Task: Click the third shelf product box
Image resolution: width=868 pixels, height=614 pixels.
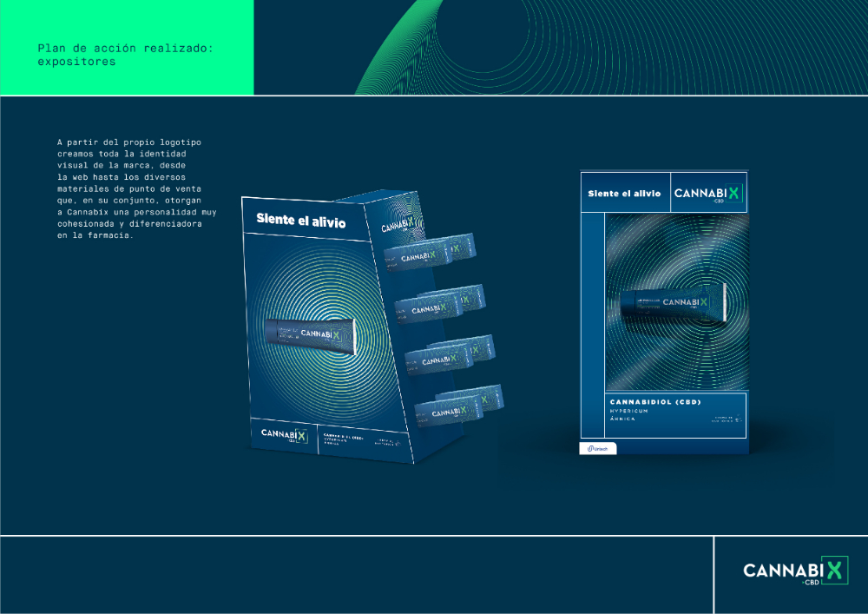Action: coord(450,355)
